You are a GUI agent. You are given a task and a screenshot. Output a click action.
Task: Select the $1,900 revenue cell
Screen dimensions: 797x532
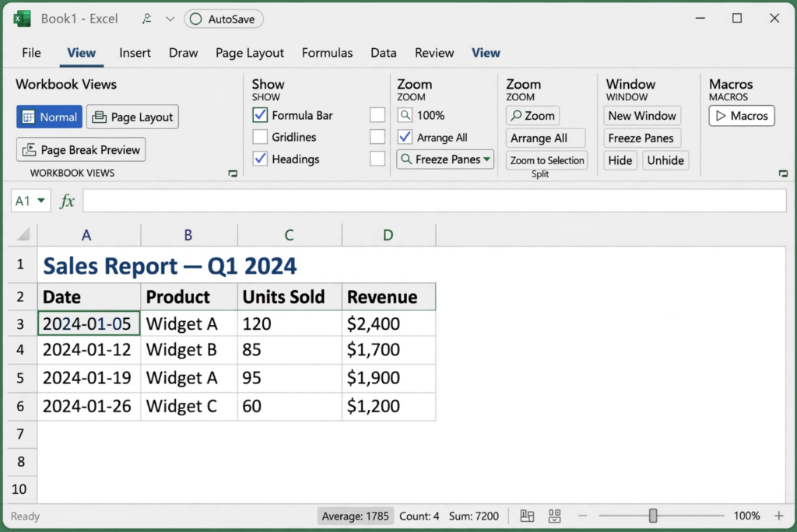coord(389,378)
